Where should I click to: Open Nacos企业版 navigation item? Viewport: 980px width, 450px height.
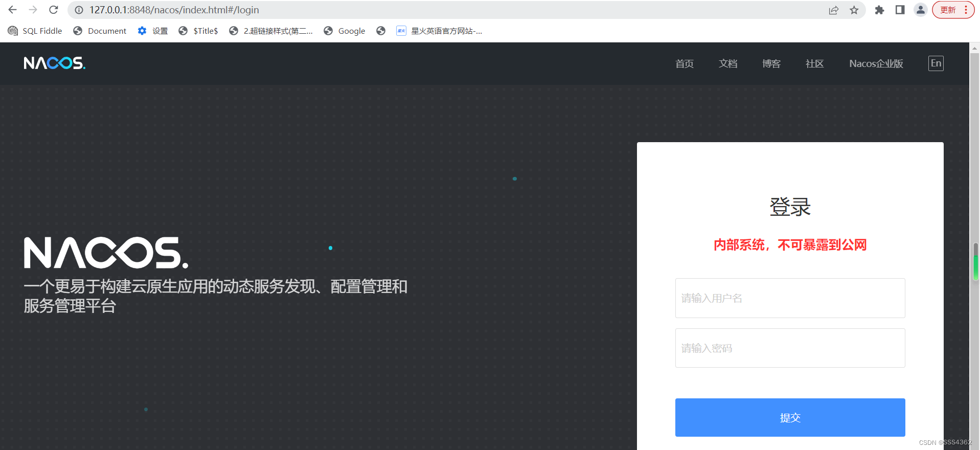876,63
